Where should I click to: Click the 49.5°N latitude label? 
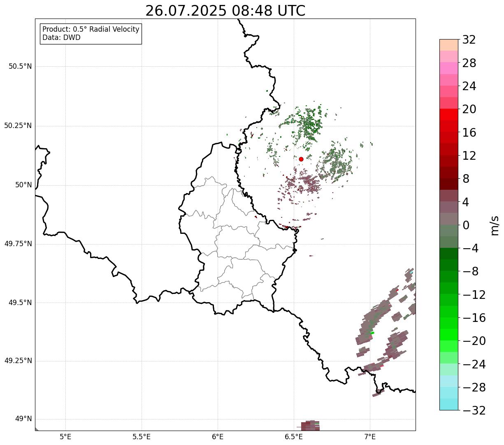click(20, 303)
